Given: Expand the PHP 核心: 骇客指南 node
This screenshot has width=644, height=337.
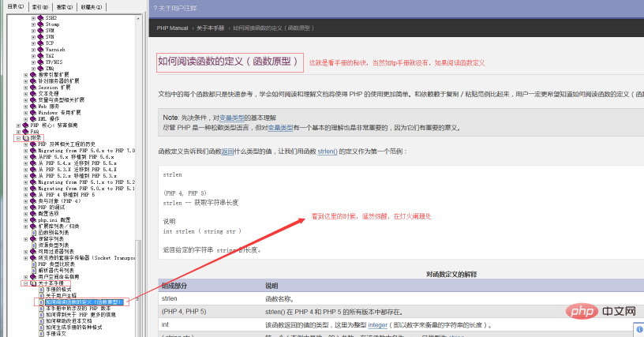Looking at the screenshot, I should (18, 125).
